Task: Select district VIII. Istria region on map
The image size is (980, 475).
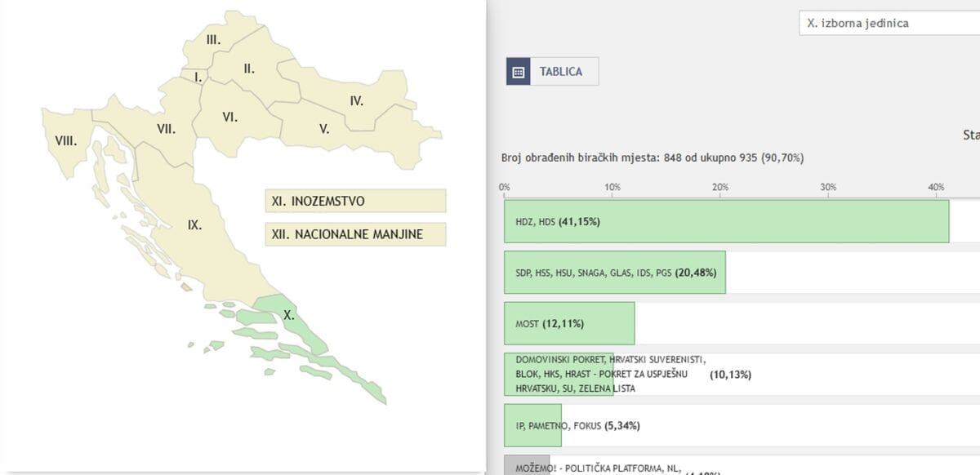Action: point(66,140)
